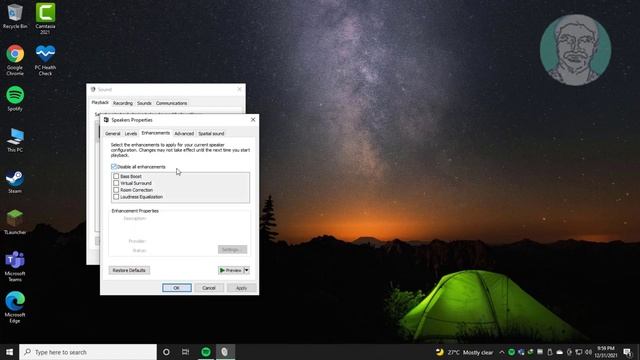The width and height of the screenshot is (640, 360).
Task: Close the Speakers Properties dialog
Action: pos(253,120)
